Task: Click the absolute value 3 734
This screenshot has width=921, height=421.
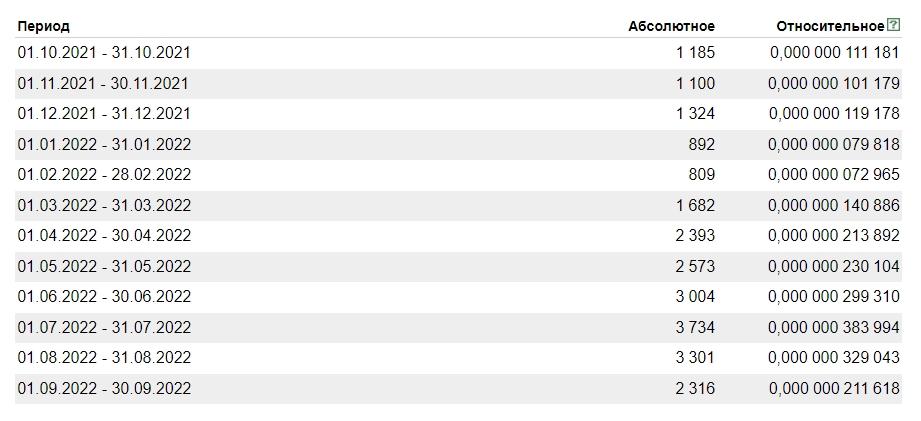Action: point(695,328)
